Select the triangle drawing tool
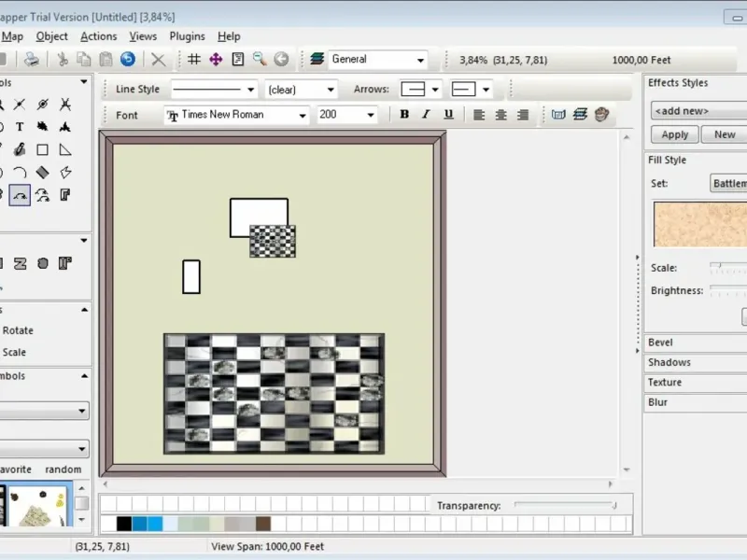This screenshot has height=560, width=747. pos(65,150)
